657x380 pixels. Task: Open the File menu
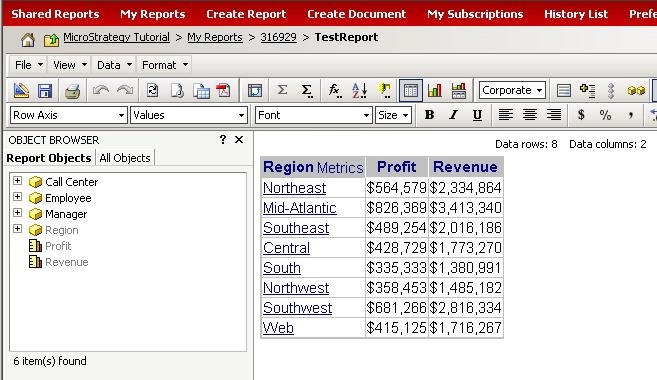[28, 65]
